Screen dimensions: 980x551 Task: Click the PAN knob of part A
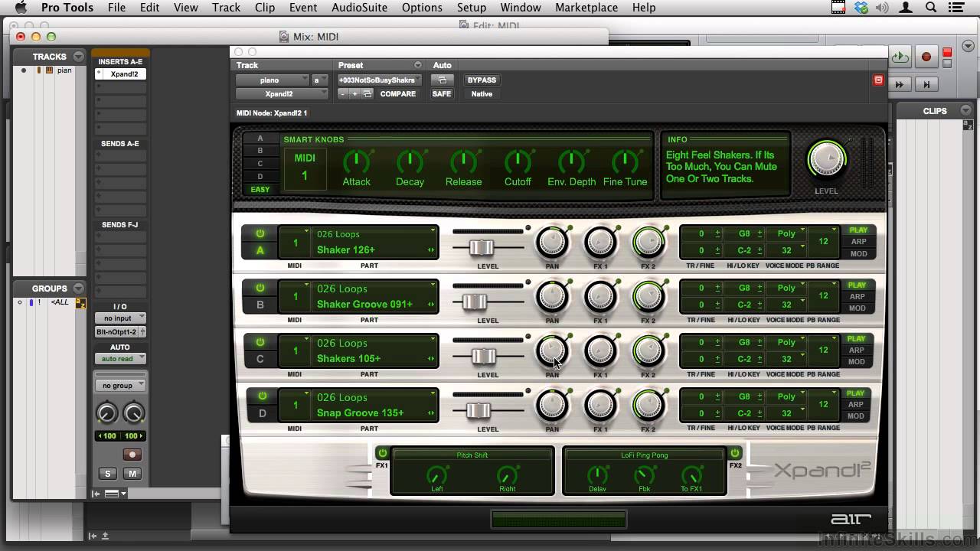coord(552,243)
